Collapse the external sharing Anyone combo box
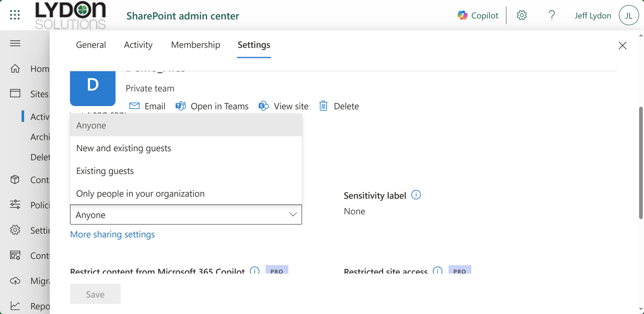 click(x=186, y=215)
